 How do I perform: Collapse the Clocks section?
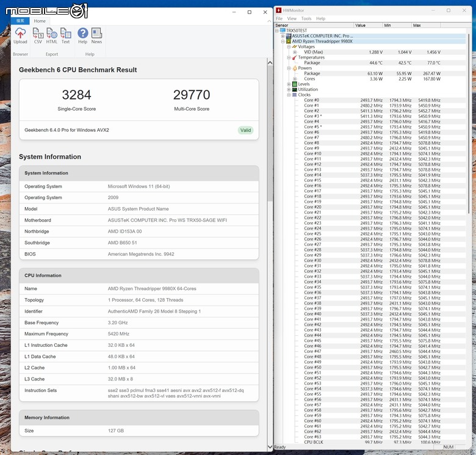coord(289,95)
